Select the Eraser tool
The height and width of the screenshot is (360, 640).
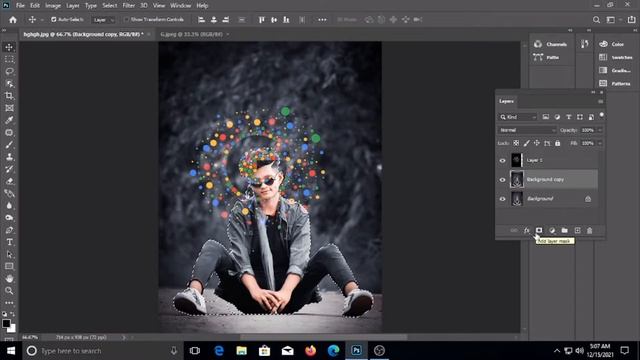[9, 181]
